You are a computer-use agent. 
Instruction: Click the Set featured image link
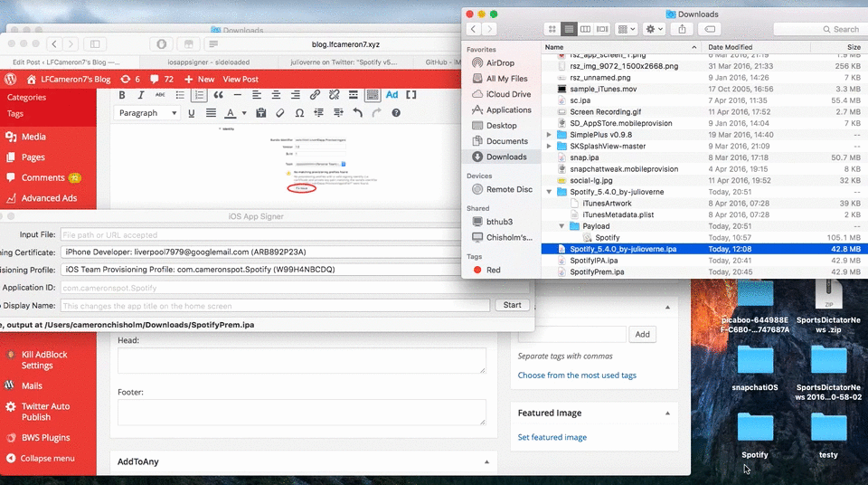(x=552, y=437)
